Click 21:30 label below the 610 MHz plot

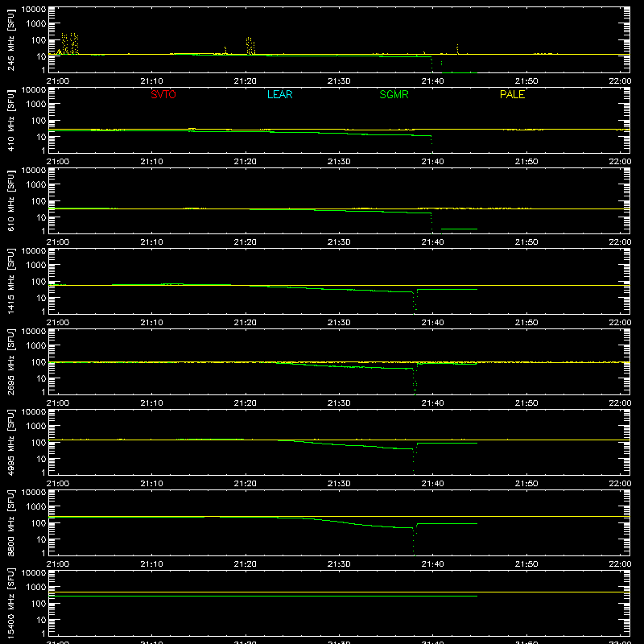(x=339, y=242)
